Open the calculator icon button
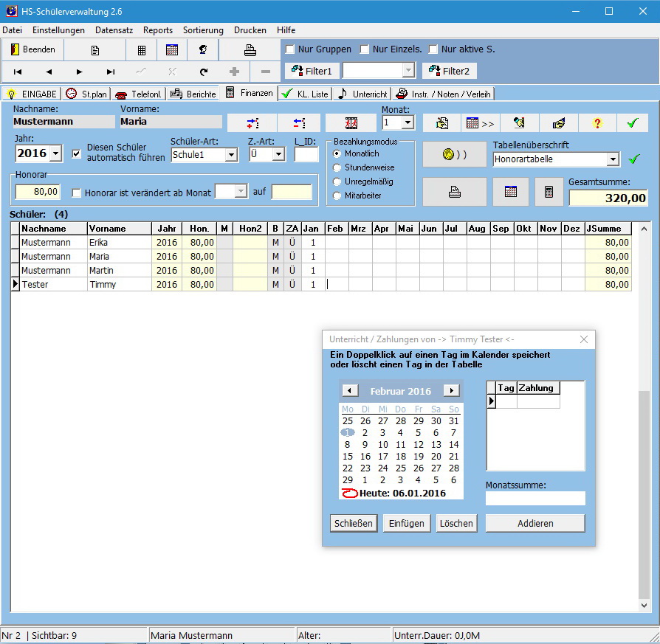Image resolution: width=660 pixels, height=644 pixels. point(549,193)
